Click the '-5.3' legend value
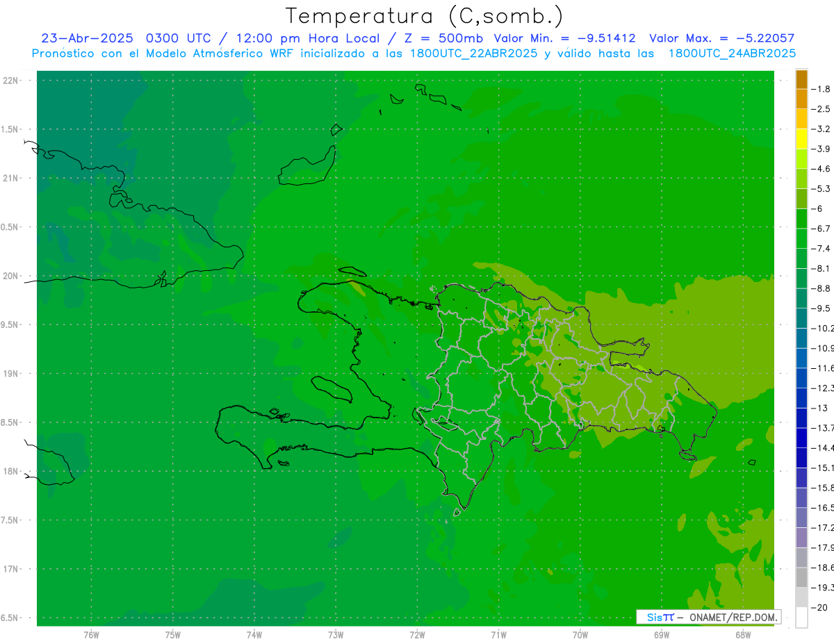The width and height of the screenshot is (834, 644). tap(821, 188)
